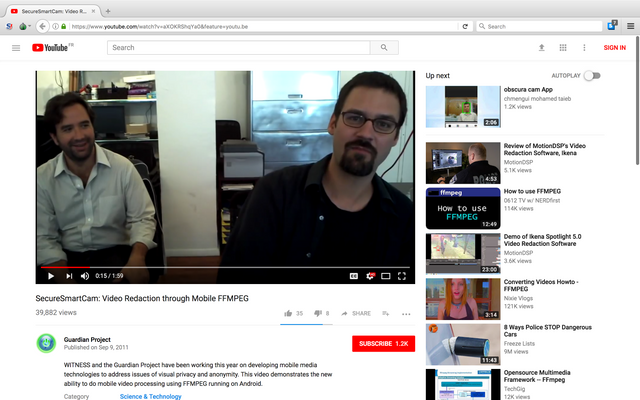Mute the video volume speaker icon
Image resolution: width=640 pixels, height=400 pixels.
pos(85,276)
